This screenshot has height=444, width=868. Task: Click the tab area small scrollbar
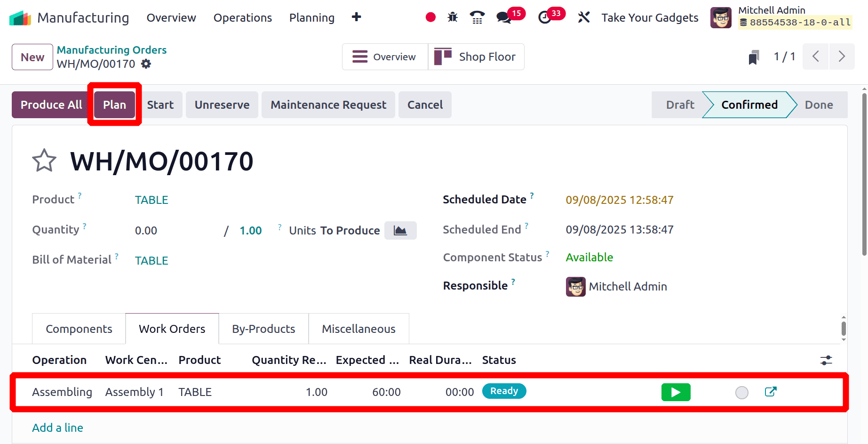(x=844, y=329)
